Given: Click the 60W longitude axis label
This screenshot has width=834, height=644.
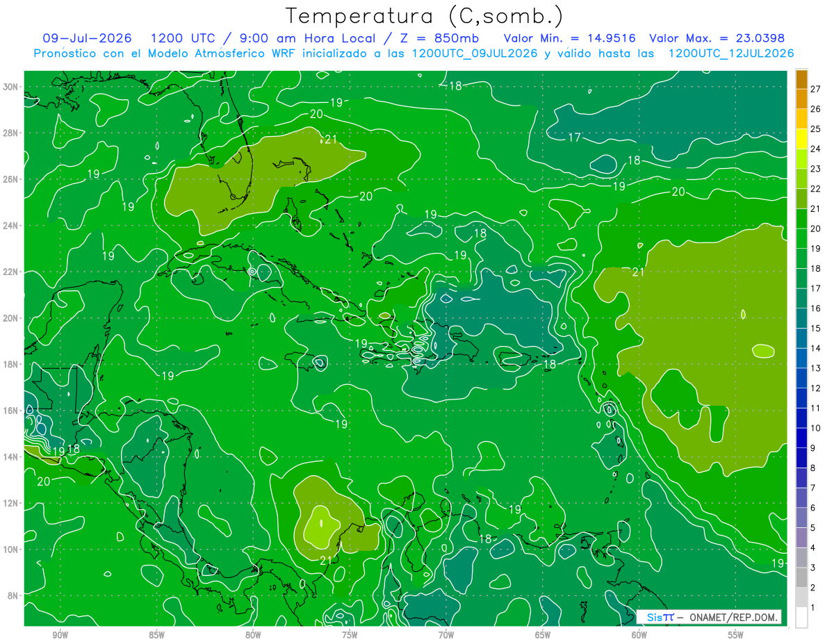Looking at the screenshot, I should pos(639,635).
